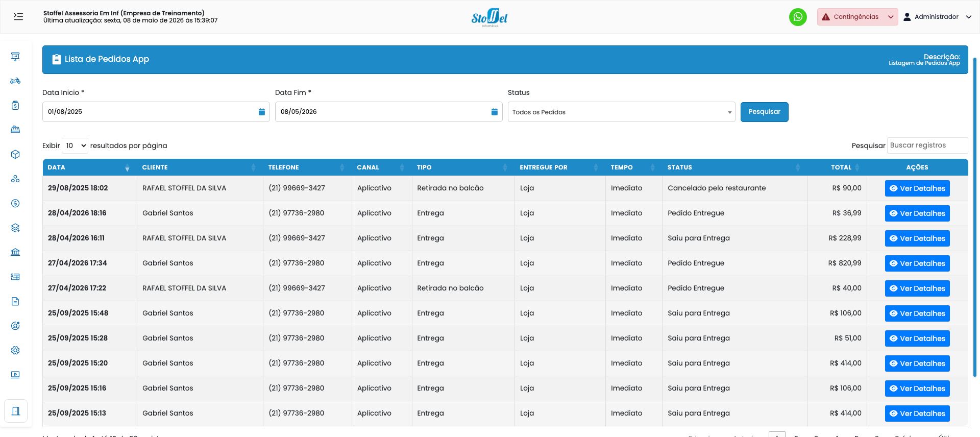Click the 'R$ 51,00' total cell
The width and height of the screenshot is (980, 437).
click(837, 338)
